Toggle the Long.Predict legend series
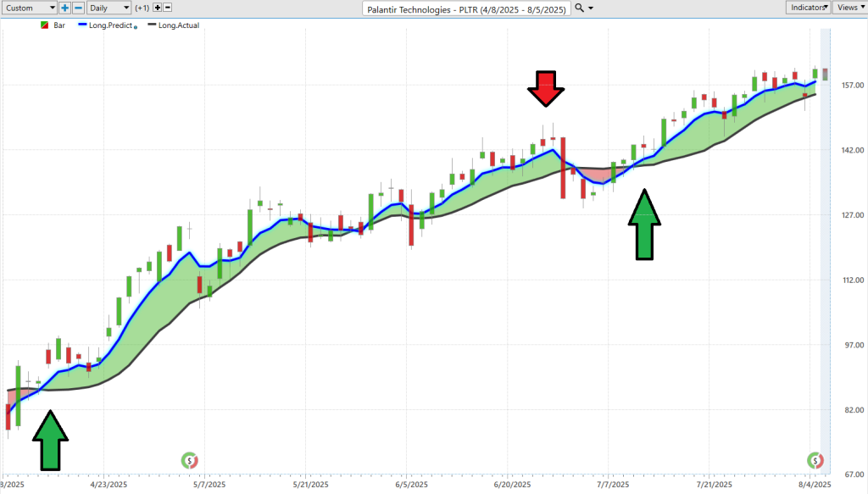868x494 pixels. [109, 25]
